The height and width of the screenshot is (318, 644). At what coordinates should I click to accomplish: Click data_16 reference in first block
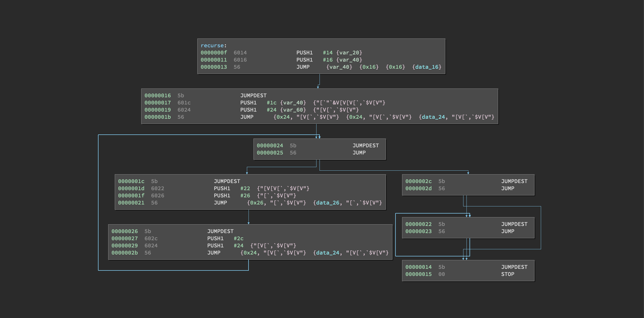(x=427, y=67)
